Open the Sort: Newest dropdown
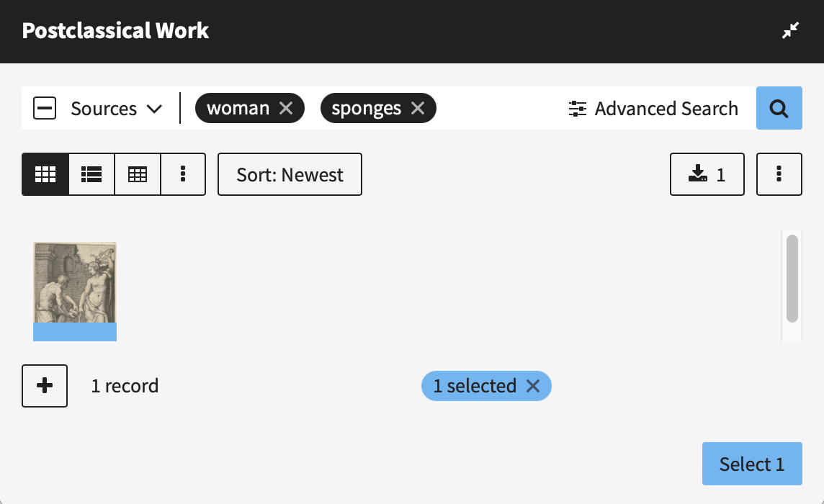The width and height of the screenshot is (824, 504). tap(290, 174)
